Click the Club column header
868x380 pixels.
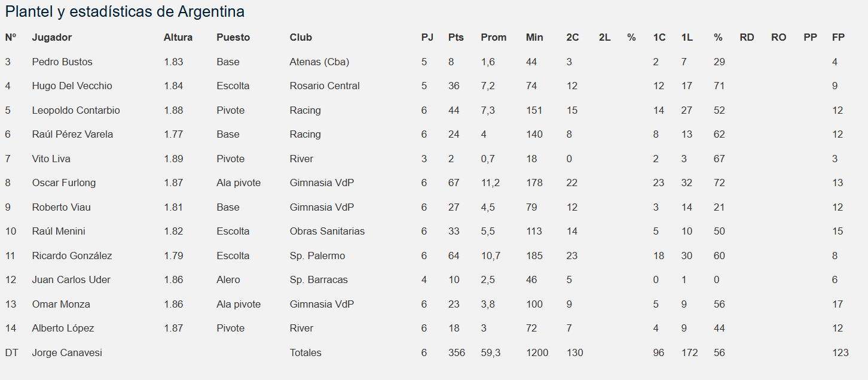click(x=301, y=37)
